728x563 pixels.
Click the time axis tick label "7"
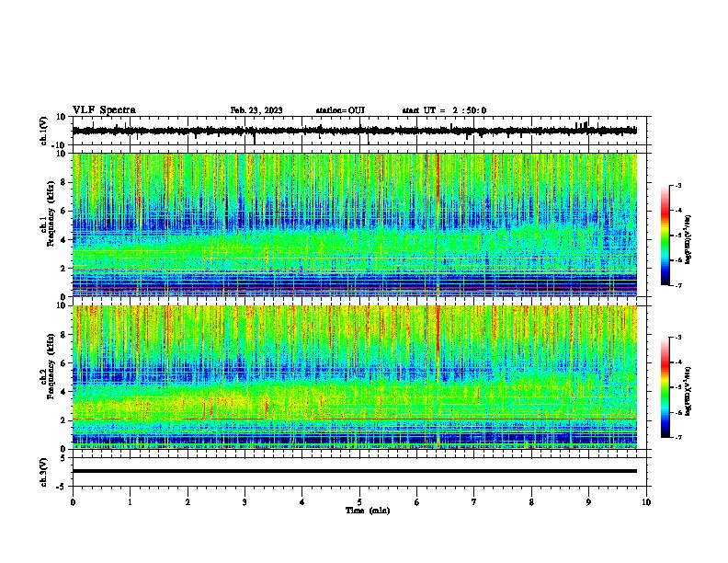click(x=474, y=502)
